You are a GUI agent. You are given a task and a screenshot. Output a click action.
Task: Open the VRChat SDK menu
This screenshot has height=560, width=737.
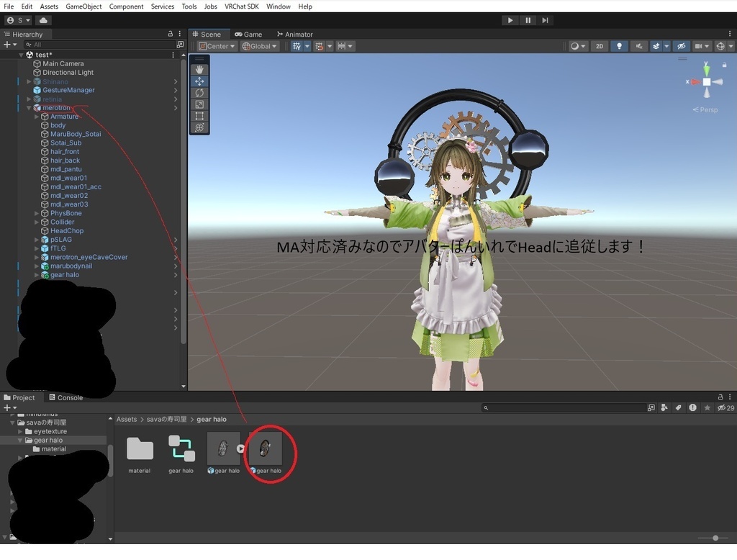click(x=242, y=6)
